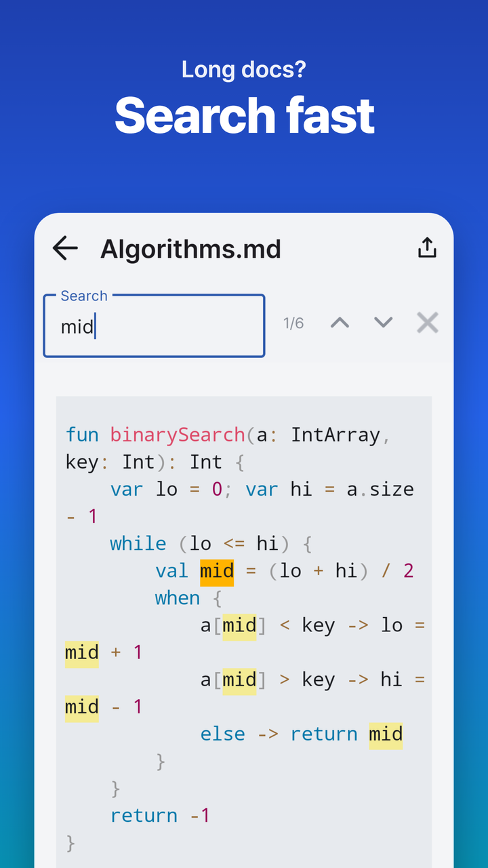Select the 1/6 match counter
This screenshot has height=868, width=488.
[x=293, y=323]
